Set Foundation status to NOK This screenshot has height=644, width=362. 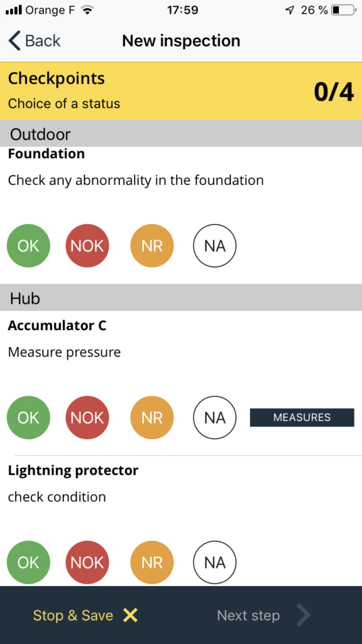(87, 246)
